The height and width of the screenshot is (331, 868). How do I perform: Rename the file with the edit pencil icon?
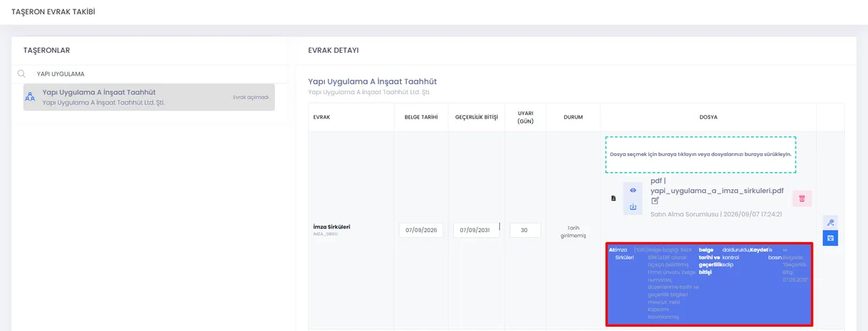655,201
